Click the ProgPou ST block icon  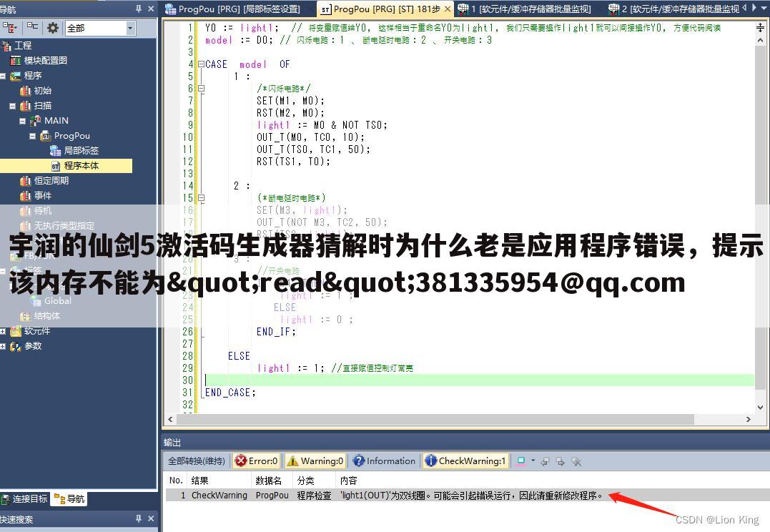(x=46, y=136)
